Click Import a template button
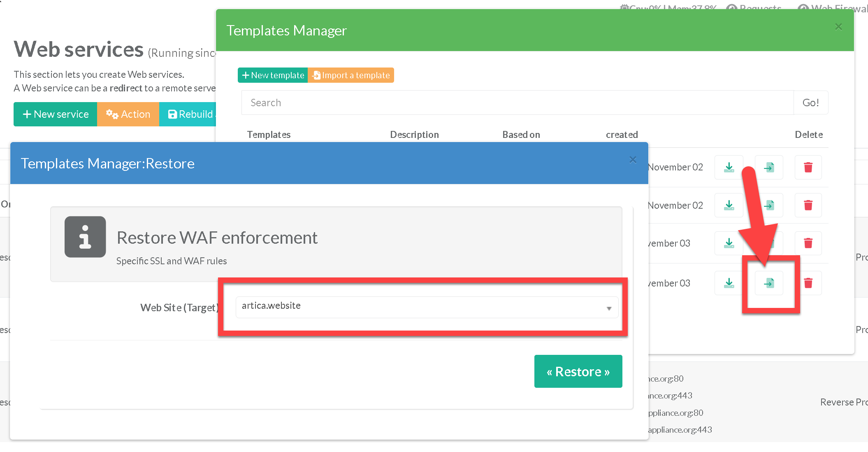The width and height of the screenshot is (868, 452). 351,75
